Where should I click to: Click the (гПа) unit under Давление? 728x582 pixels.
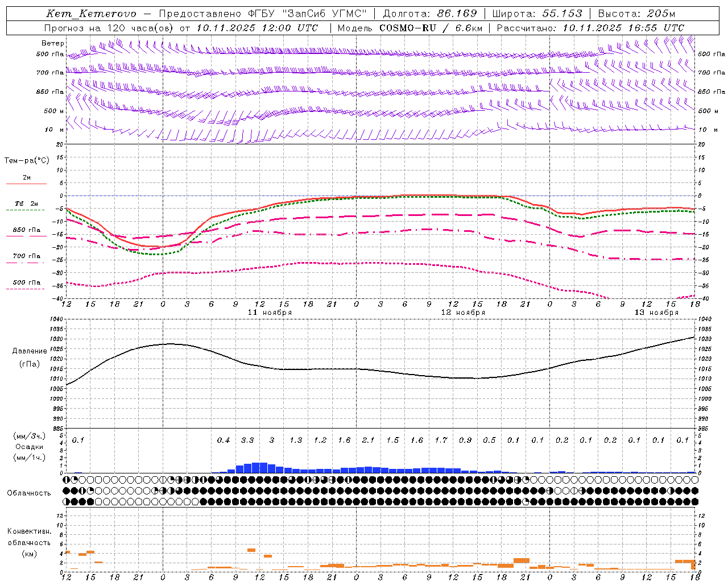[30, 364]
